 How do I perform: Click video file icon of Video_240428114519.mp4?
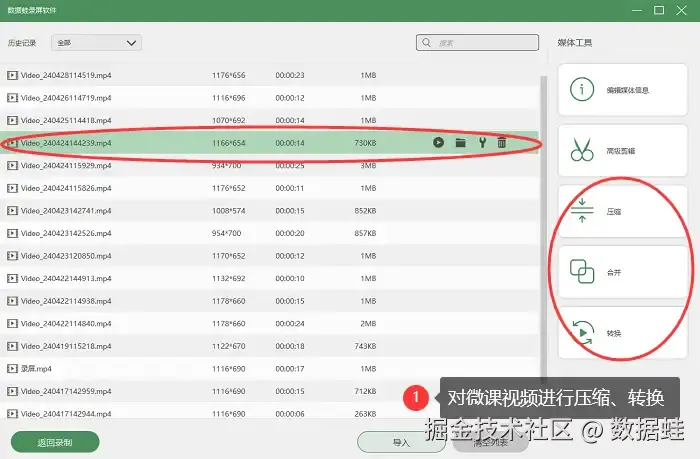12,75
